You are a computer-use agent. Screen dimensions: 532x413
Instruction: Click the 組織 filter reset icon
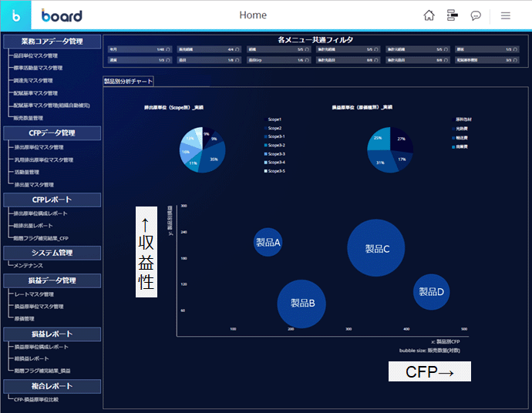click(x=307, y=49)
